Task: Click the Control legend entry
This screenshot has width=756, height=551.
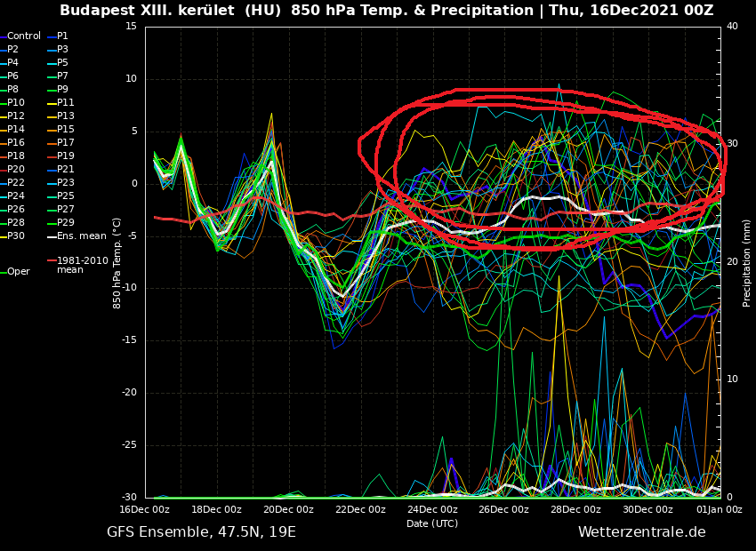Action: pyautogui.click(x=24, y=36)
